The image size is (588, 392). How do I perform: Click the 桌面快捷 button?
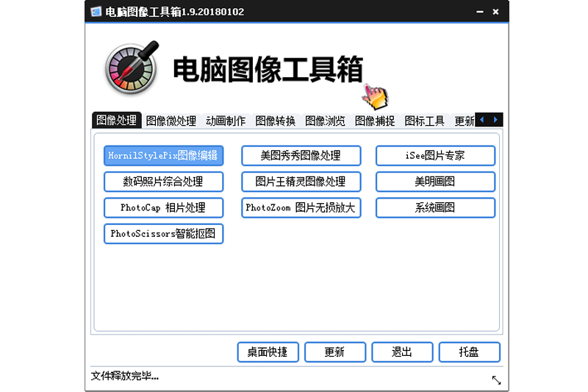(x=268, y=352)
